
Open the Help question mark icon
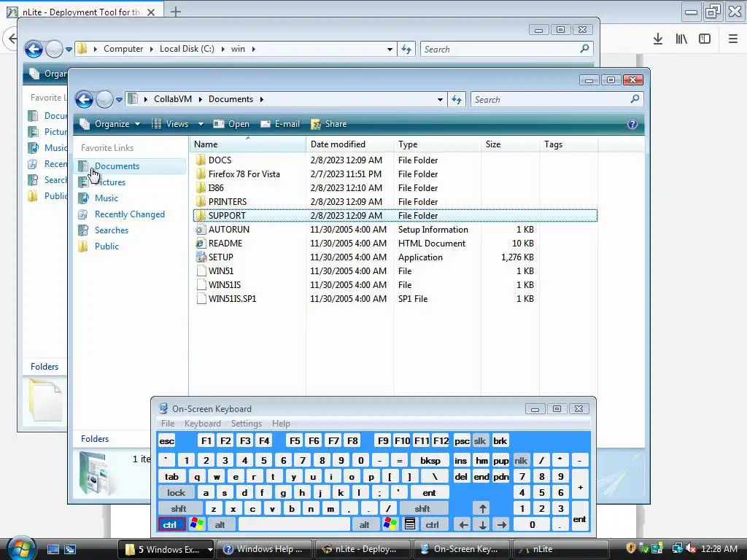(x=632, y=124)
